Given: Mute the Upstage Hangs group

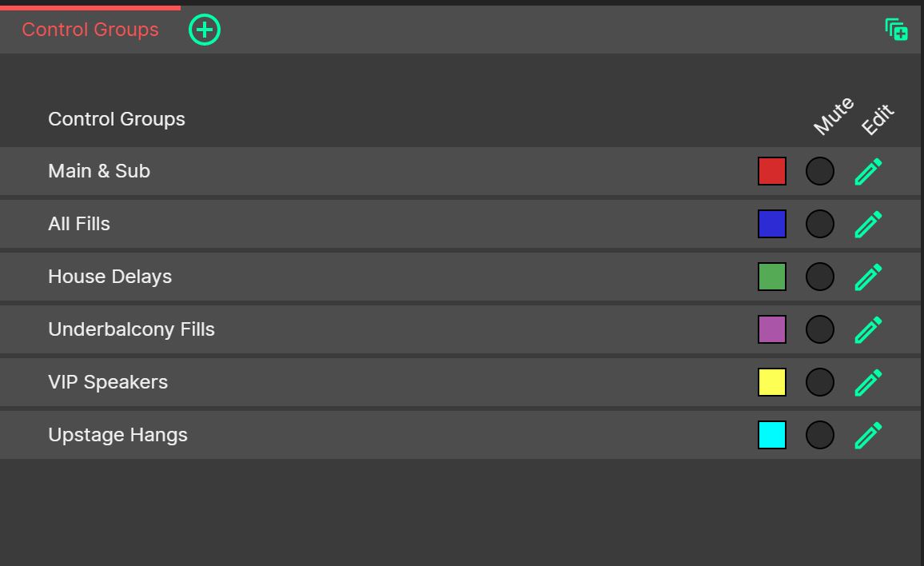Looking at the screenshot, I should pos(820,435).
